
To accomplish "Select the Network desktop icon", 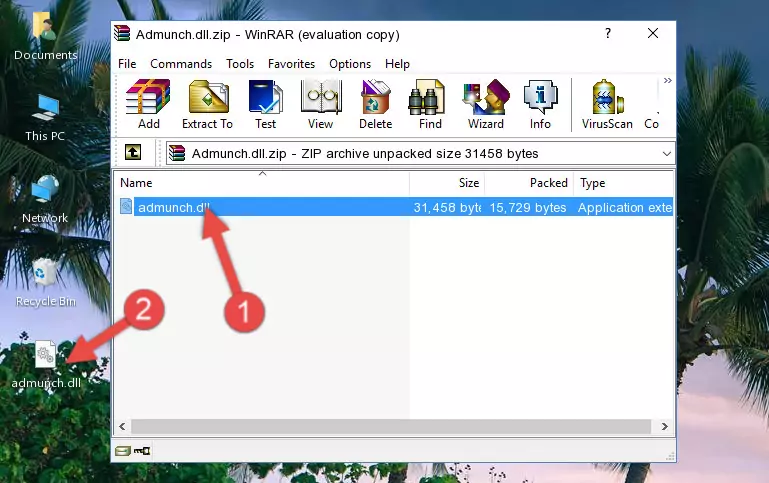I will tap(45, 199).
